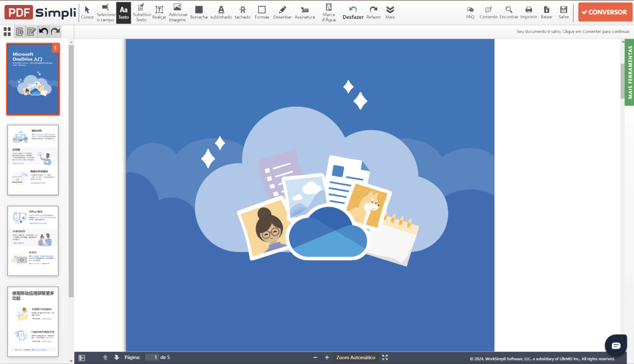Viewport: 634px width, 364px height.
Task: Choose the Selecione o campo tool
Action: click(106, 12)
